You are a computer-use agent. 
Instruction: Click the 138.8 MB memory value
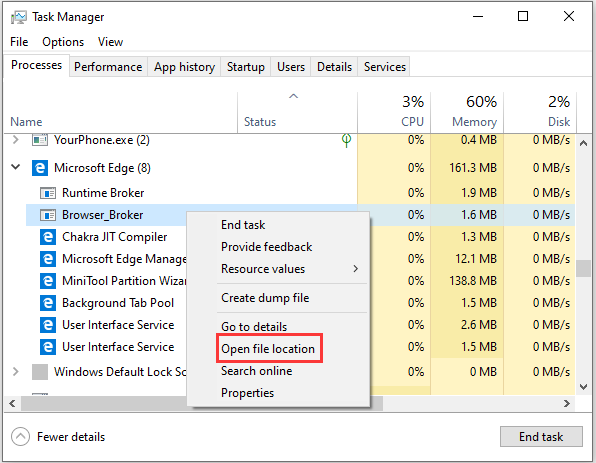click(473, 281)
